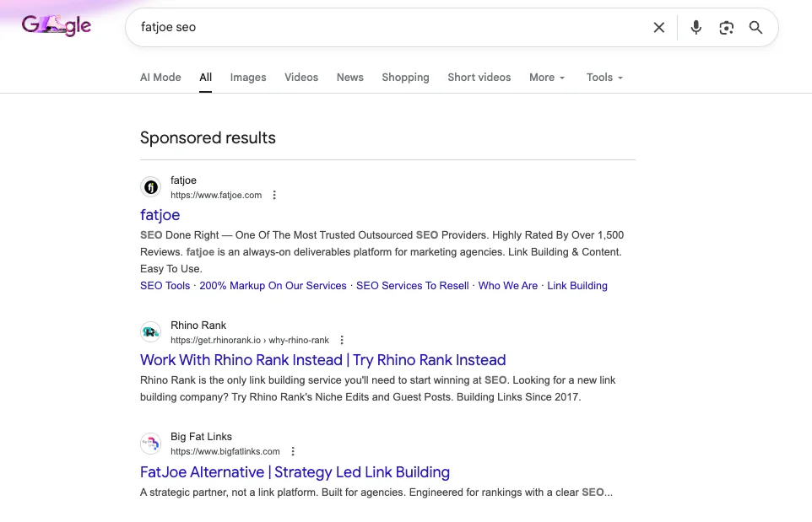Expand the Tools dropdown
812x522 pixels.
(x=604, y=77)
